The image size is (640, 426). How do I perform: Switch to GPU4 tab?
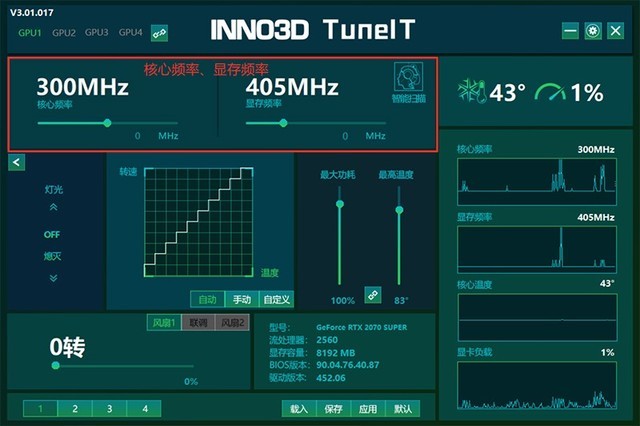pos(131,32)
